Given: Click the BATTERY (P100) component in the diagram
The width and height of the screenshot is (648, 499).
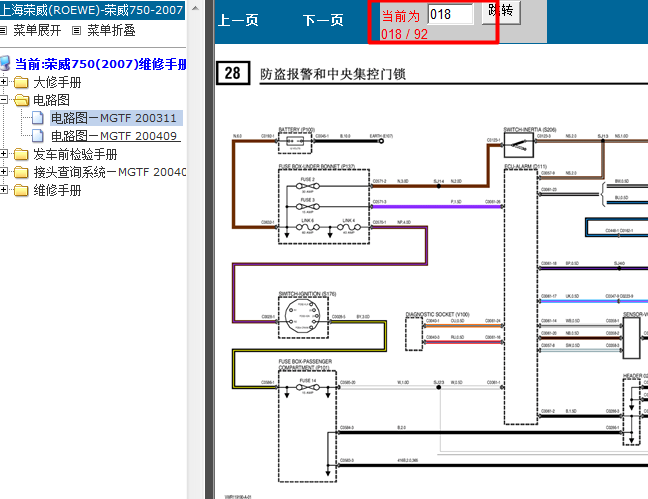Looking at the screenshot, I should 295,141.
